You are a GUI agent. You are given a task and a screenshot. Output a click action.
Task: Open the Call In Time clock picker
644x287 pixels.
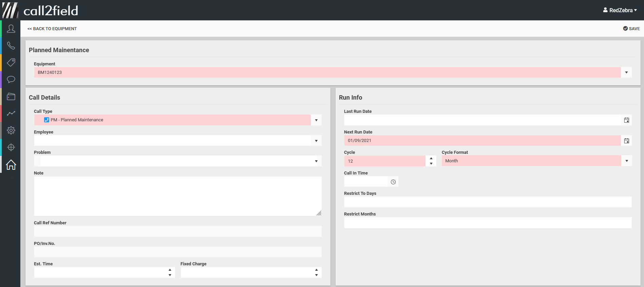coord(393,182)
